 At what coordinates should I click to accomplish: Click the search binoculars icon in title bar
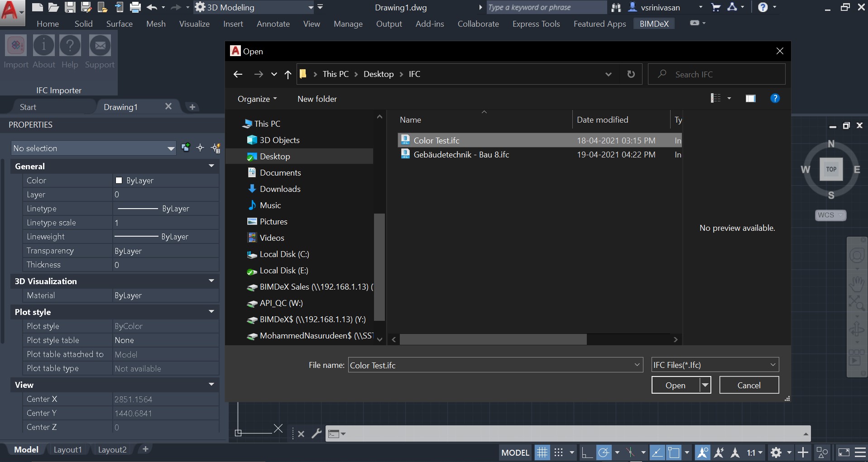click(x=616, y=7)
